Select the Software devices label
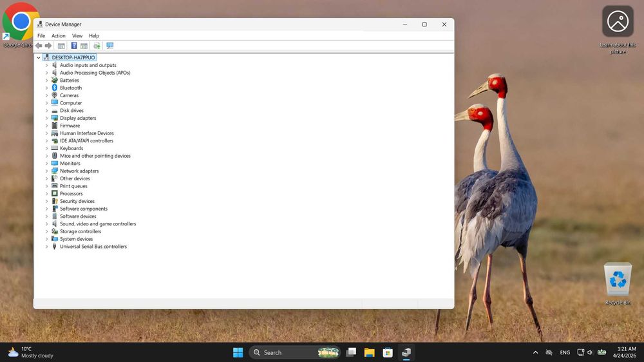The height and width of the screenshot is (362, 644). [78, 216]
